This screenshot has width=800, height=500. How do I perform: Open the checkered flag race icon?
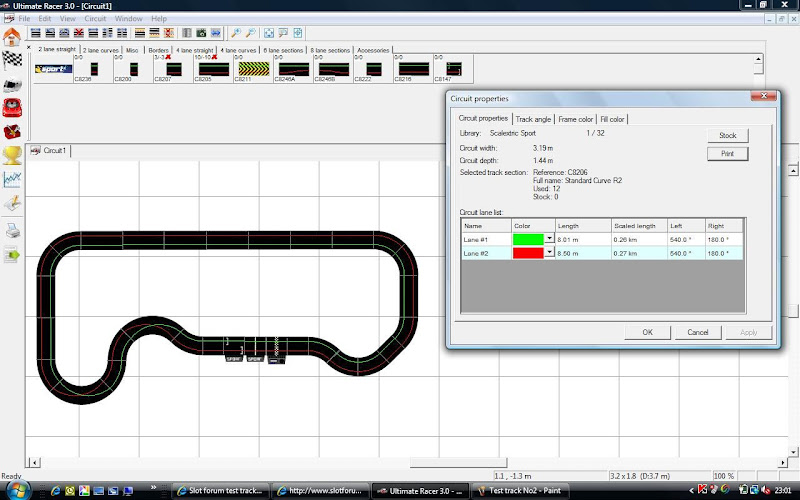tap(12, 59)
